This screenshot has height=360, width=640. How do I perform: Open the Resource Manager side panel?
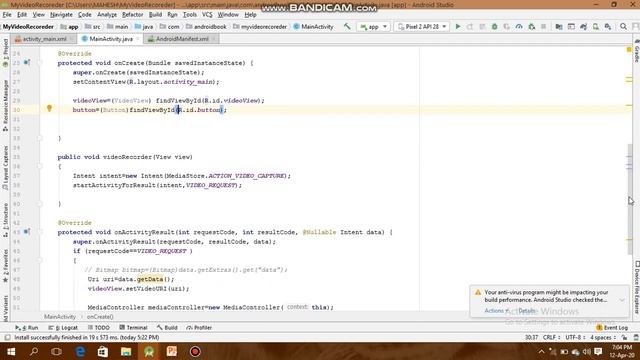(x=5, y=105)
